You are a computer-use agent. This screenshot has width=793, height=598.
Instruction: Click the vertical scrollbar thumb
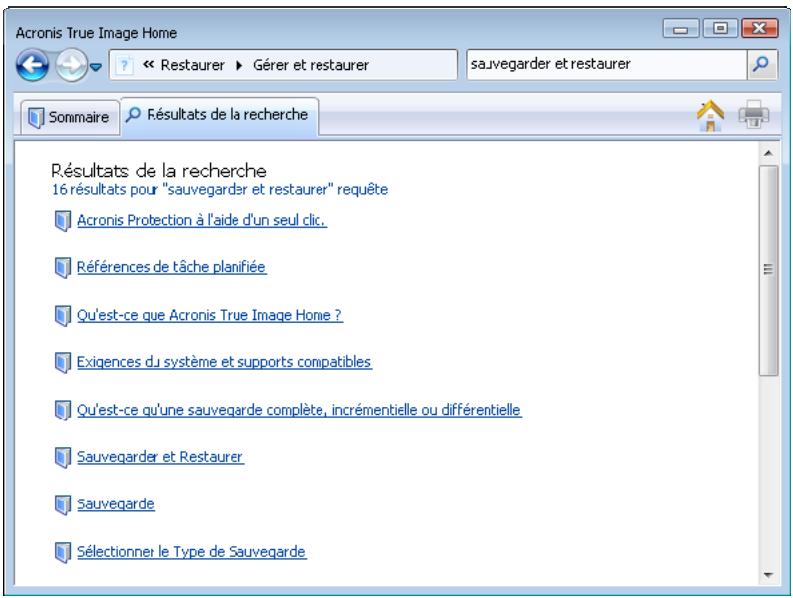click(x=768, y=270)
